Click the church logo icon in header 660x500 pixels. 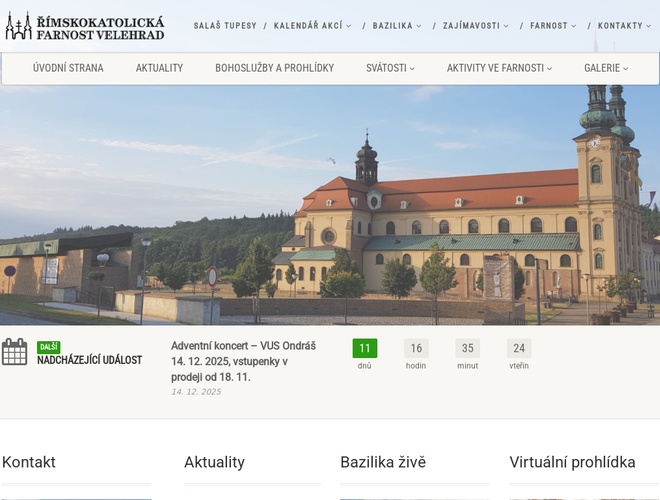tap(19, 26)
